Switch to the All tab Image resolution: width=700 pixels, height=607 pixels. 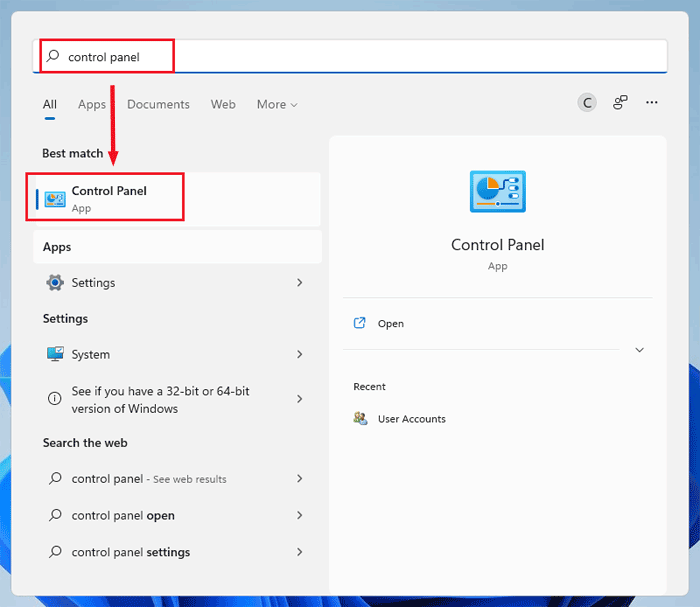50,104
